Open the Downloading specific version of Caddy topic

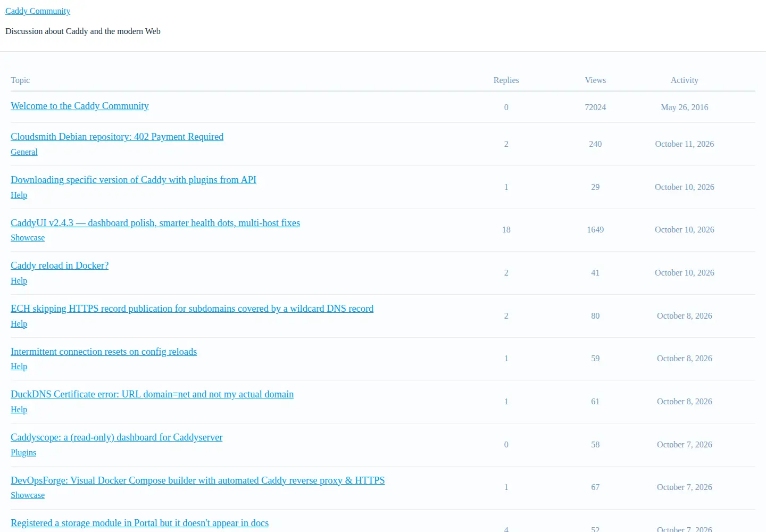point(134,180)
